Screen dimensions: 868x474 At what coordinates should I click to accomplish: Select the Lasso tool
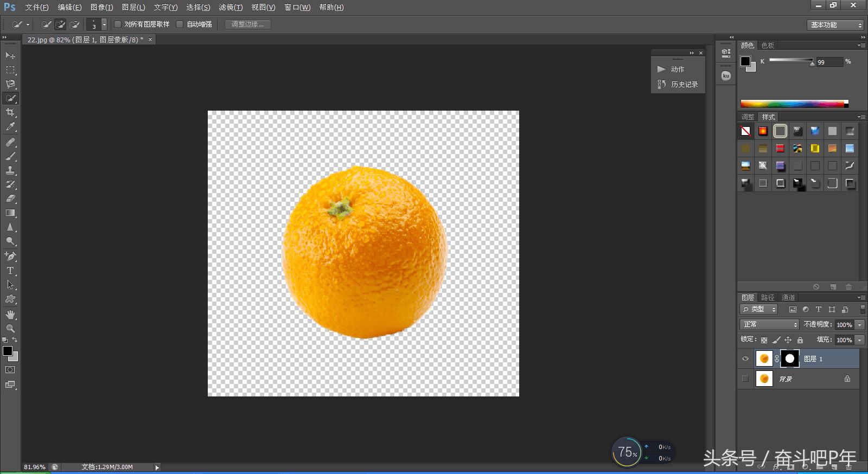[x=10, y=84]
